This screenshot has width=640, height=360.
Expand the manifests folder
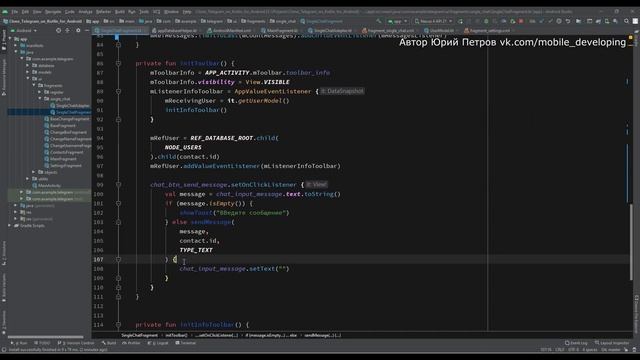16,46
